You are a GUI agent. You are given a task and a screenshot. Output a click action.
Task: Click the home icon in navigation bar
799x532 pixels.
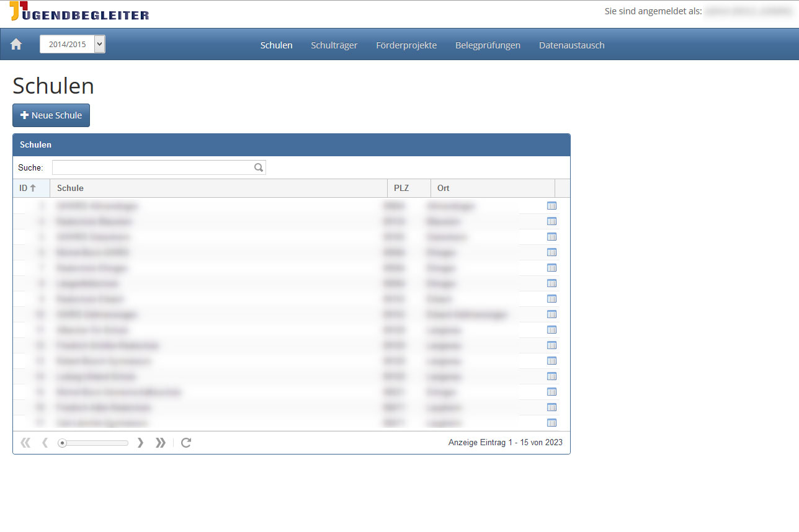[16, 45]
